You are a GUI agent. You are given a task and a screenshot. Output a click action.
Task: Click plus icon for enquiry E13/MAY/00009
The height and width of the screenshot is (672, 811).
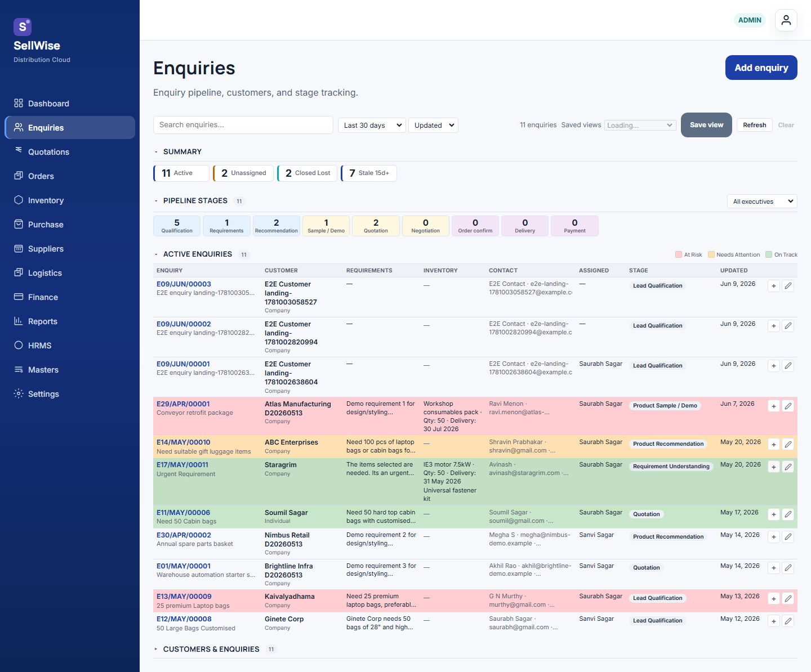point(774,598)
